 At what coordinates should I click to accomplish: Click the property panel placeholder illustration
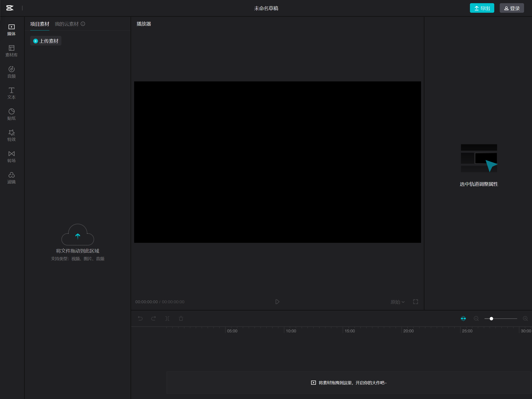pos(479,158)
